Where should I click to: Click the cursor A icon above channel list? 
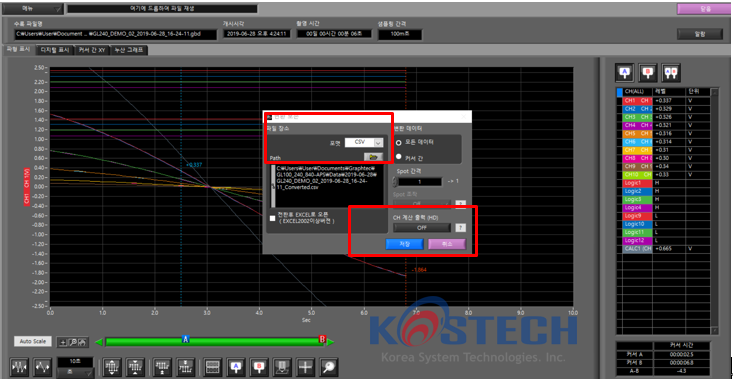625,72
